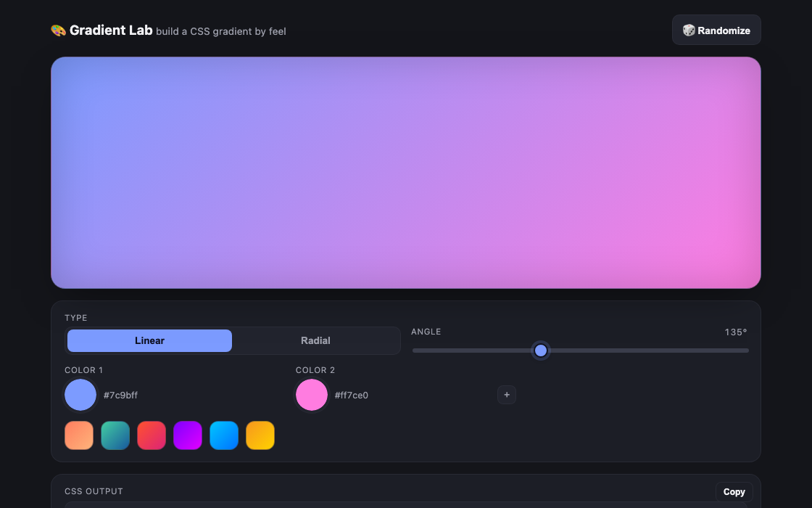This screenshot has width=812, height=508.
Task: Click the TYPE label
Action: click(75, 318)
